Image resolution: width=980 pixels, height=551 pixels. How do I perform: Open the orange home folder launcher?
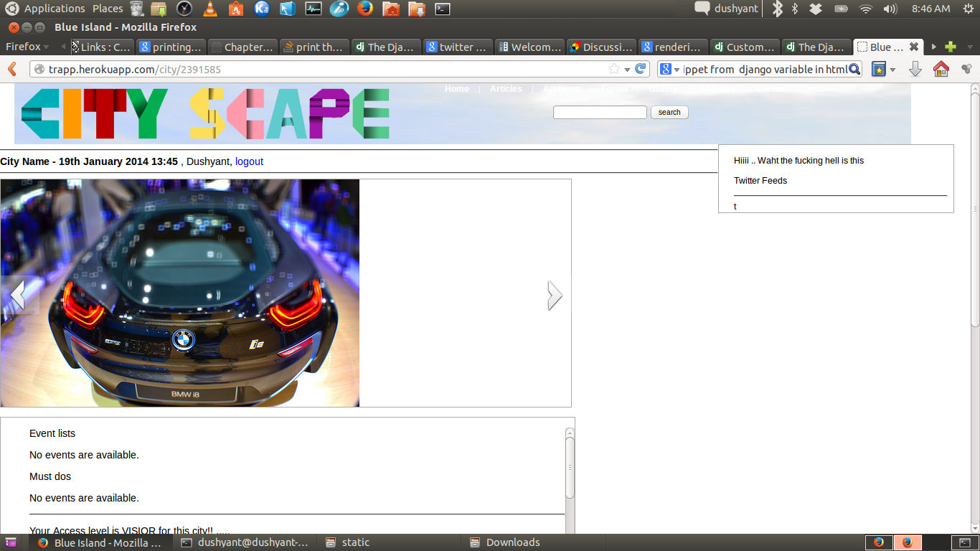tap(391, 9)
